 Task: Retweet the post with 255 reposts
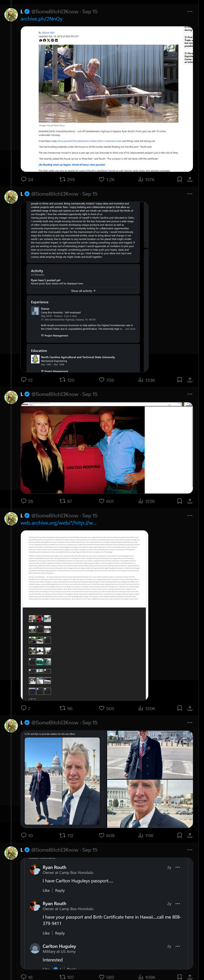(x=67, y=179)
